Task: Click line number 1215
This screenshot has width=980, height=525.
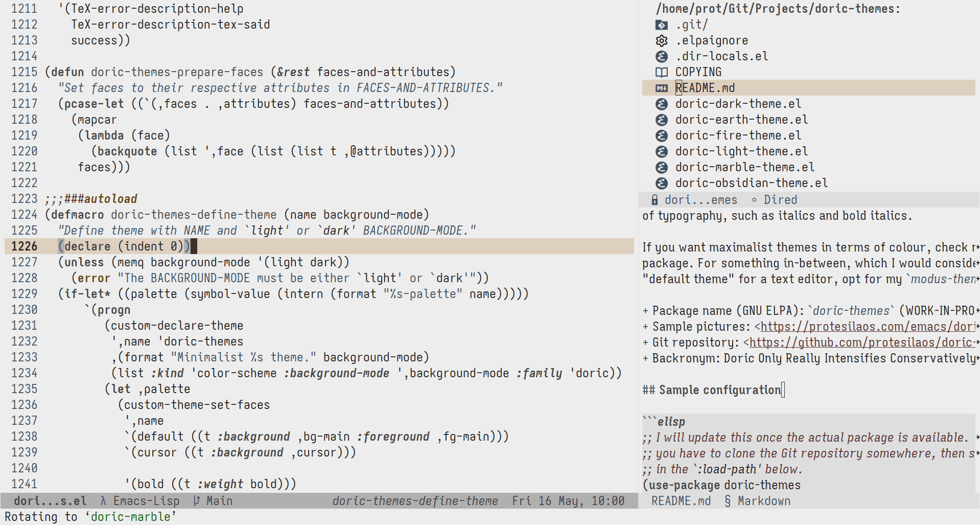Action: (25, 72)
